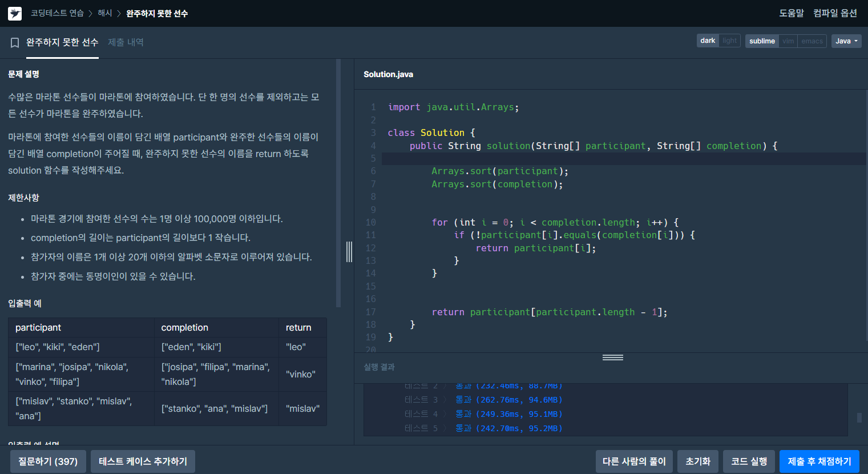Switch editor theme to dark

tap(708, 41)
